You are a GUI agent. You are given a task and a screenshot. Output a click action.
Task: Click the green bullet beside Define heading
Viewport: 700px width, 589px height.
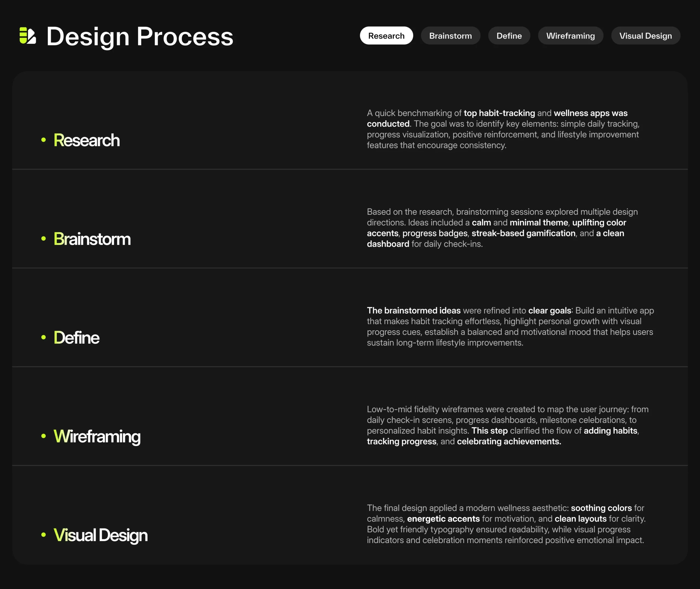43,337
